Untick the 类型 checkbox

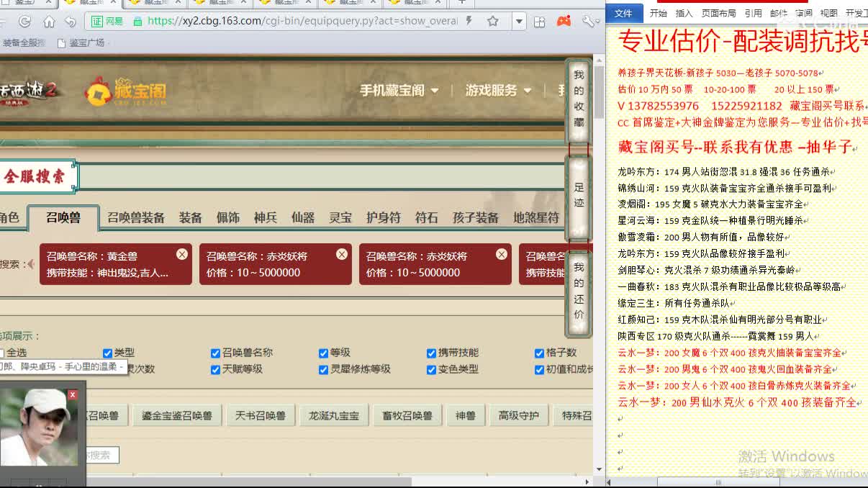point(107,353)
